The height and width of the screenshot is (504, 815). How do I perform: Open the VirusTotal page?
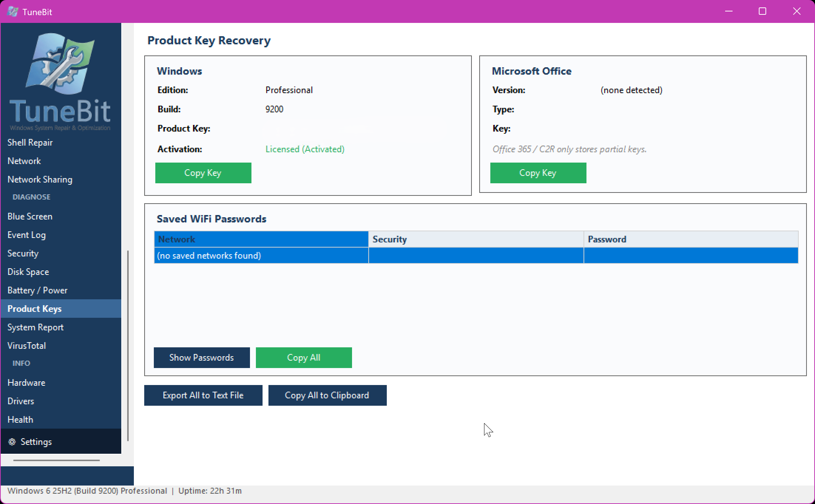pos(61,346)
